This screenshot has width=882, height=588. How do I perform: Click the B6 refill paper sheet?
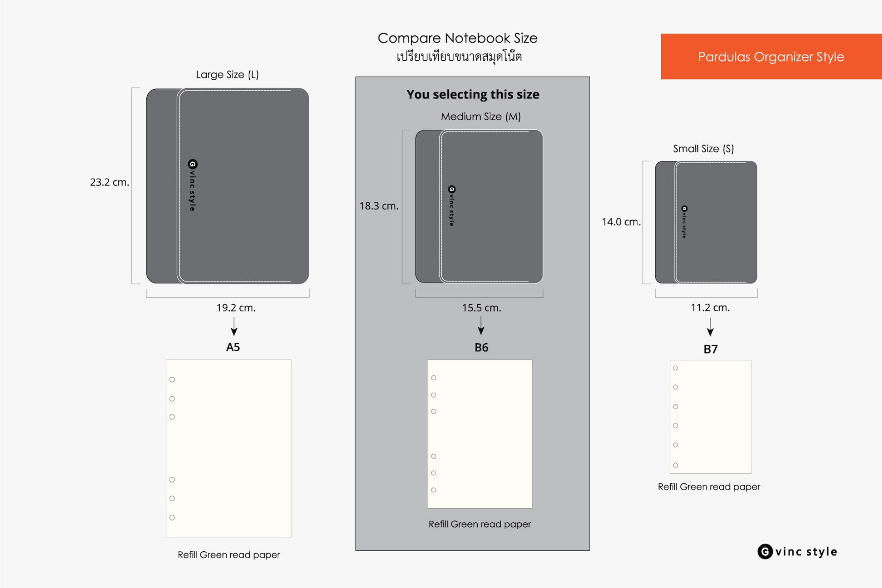click(480, 434)
